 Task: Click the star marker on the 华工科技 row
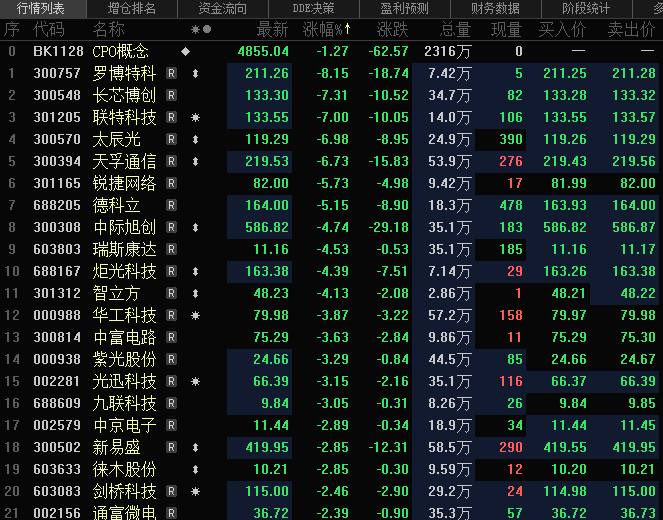click(x=195, y=315)
